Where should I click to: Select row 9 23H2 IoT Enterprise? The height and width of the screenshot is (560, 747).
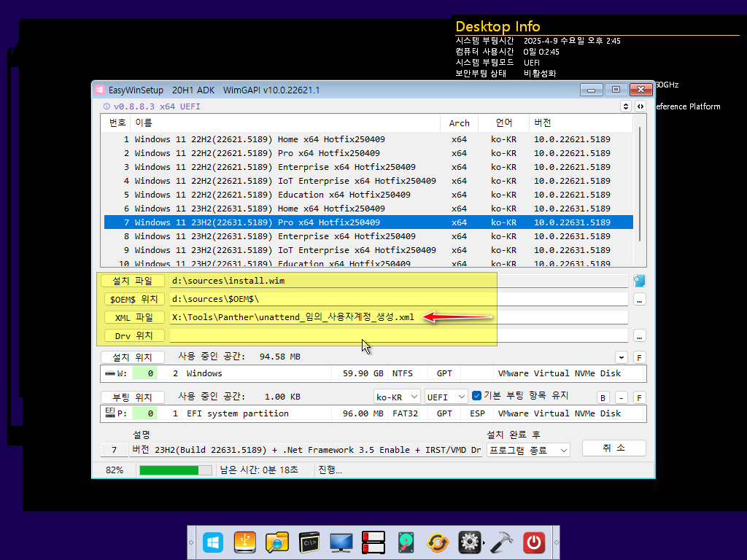pyautogui.click(x=368, y=250)
